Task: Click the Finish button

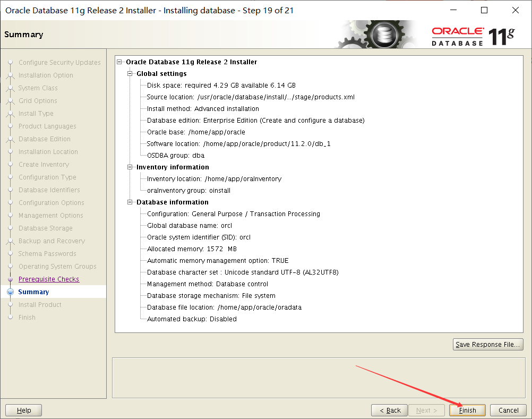Action: (x=467, y=410)
